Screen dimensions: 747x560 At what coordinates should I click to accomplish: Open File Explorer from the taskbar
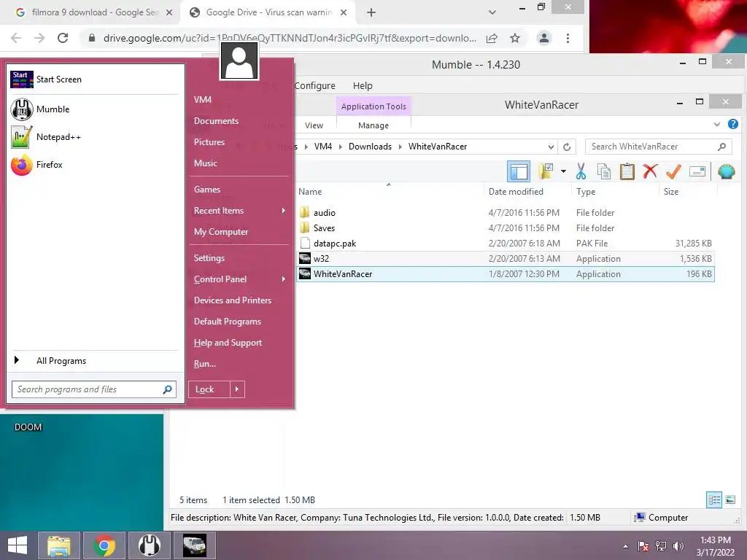point(58,545)
